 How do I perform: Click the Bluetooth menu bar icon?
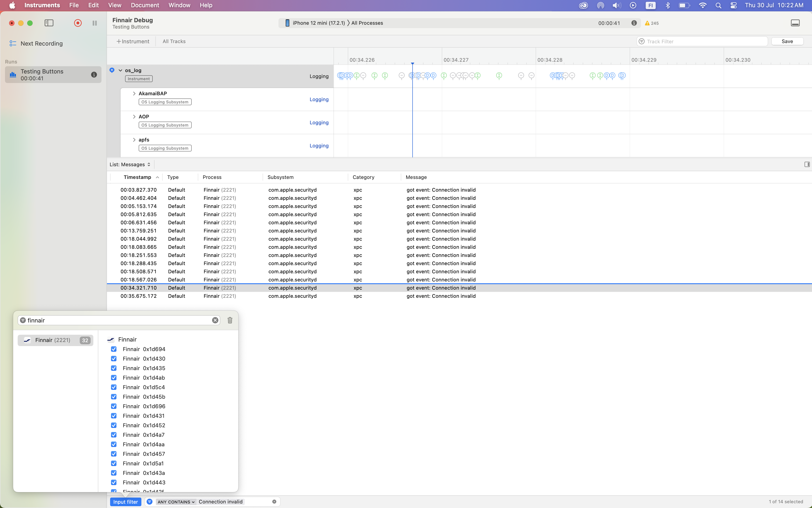[x=668, y=5]
